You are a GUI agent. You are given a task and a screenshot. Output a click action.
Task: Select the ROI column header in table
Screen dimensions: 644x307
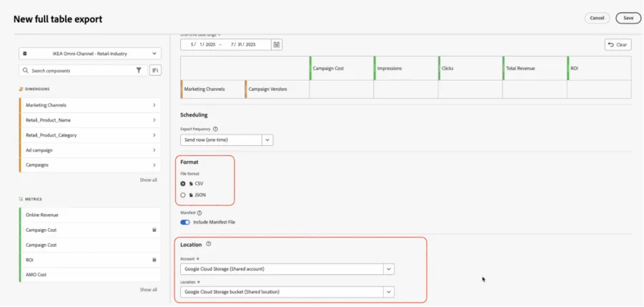(x=599, y=68)
